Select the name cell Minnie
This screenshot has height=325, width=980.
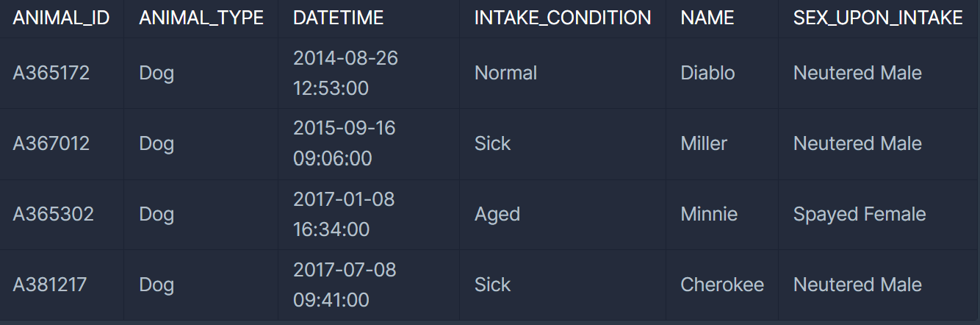pyautogui.click(x=723, y=214)
